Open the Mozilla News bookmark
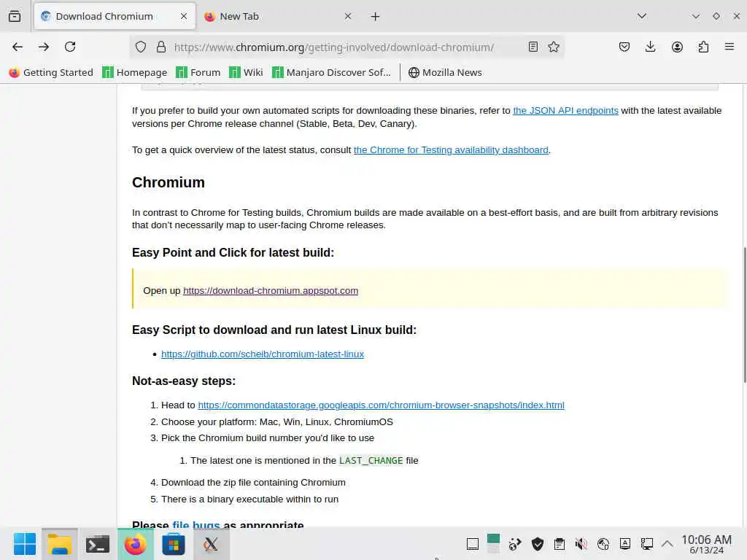This screenshot has height=560, width=747. click(446, 72)
